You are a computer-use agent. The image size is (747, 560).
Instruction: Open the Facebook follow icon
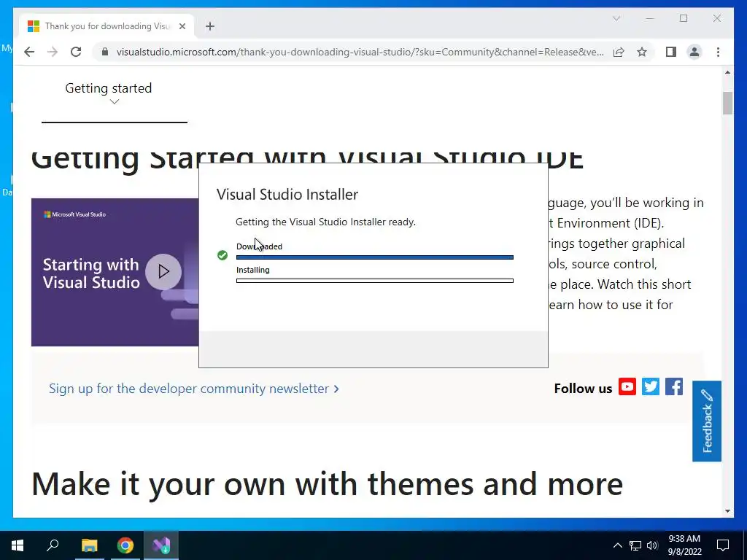click(673, 386)
